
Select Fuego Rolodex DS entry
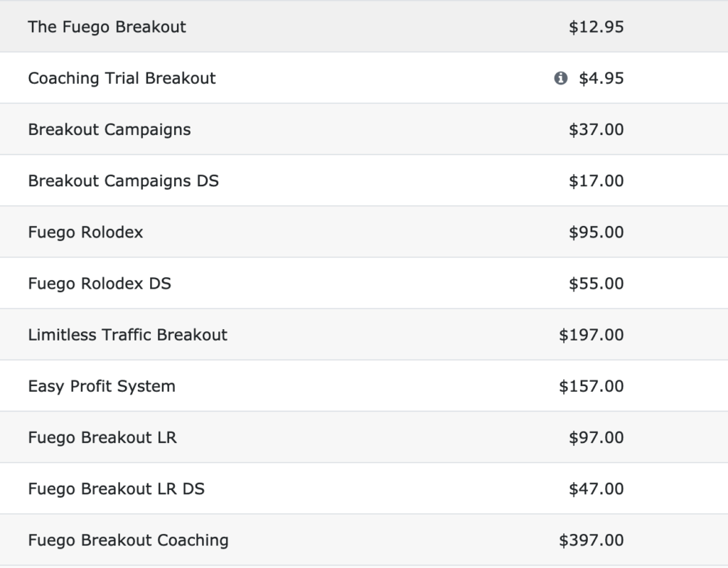pyautogui.click(x=100, y=284)
